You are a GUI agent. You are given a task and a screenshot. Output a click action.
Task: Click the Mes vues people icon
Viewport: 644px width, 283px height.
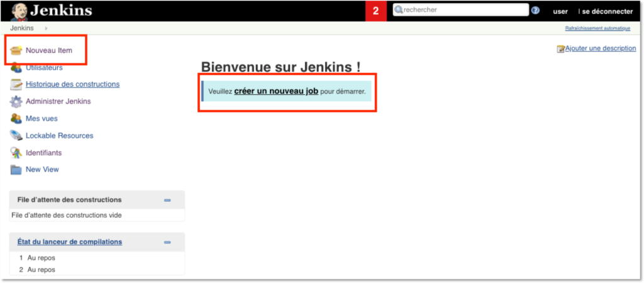coord(16,119)
